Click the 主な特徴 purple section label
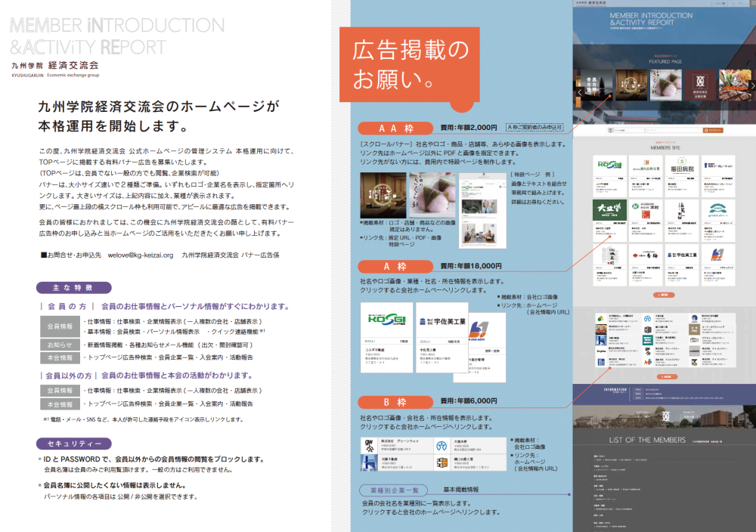Image resolution: width=756 pixels, height=532 pixels. 73,288
